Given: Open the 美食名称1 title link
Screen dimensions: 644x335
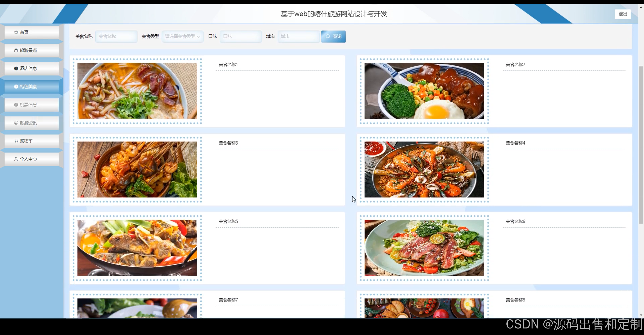Looking at the screenshot, I should (x=228, y=65).
